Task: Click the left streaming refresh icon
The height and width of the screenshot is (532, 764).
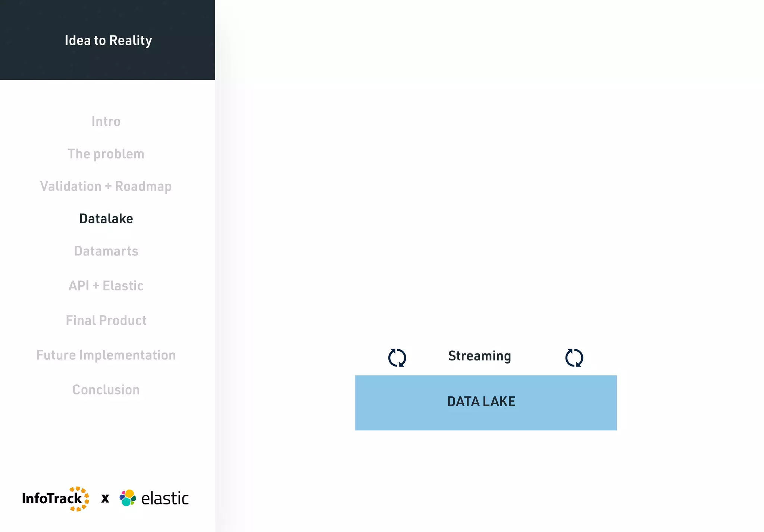Action: pos(397,358)
